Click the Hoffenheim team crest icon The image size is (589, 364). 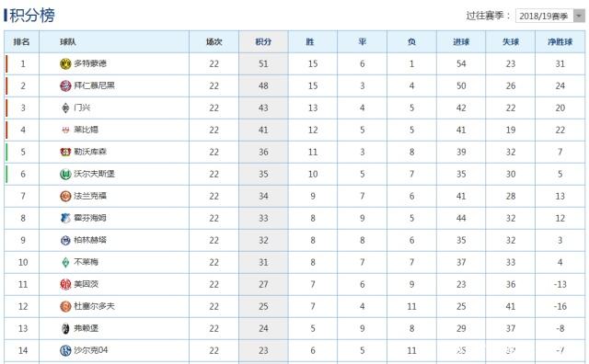coord(65,218)
